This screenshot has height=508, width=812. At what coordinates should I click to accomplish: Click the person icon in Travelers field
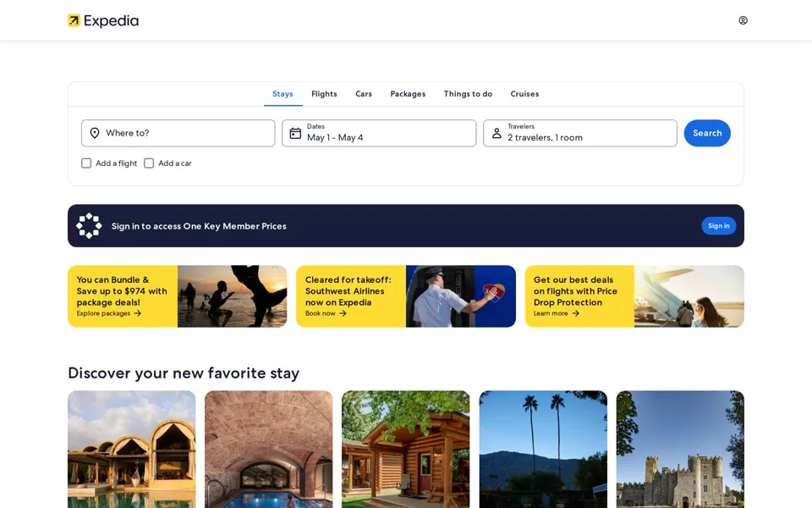[x=497, y=133]
